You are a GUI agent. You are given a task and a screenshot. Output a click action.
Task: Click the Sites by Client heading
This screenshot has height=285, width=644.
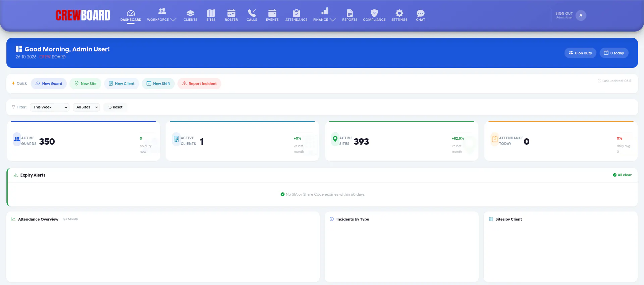click(508, 219)
